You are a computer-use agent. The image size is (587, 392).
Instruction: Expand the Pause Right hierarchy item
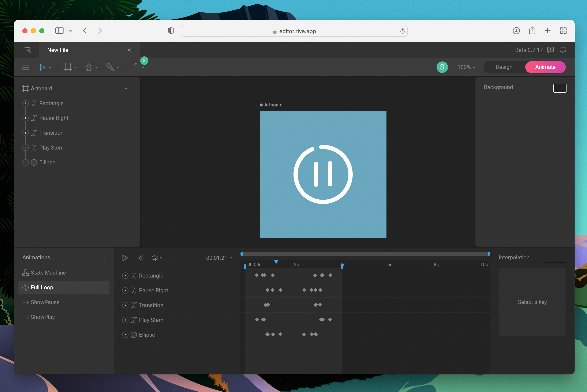[26, 118]
